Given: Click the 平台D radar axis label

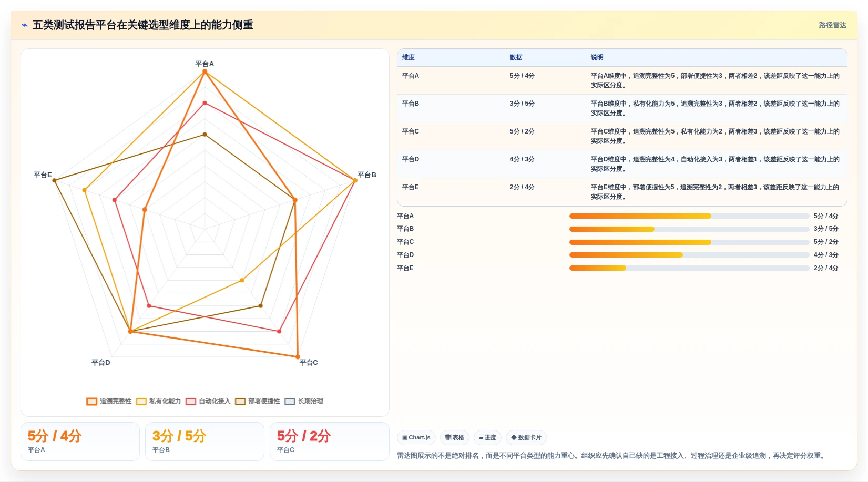Looking at the screenshot, I should click(101, 362).
